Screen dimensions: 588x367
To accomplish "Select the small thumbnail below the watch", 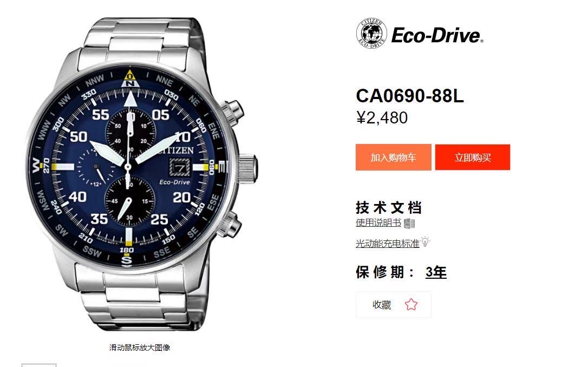I will [38, 365].
